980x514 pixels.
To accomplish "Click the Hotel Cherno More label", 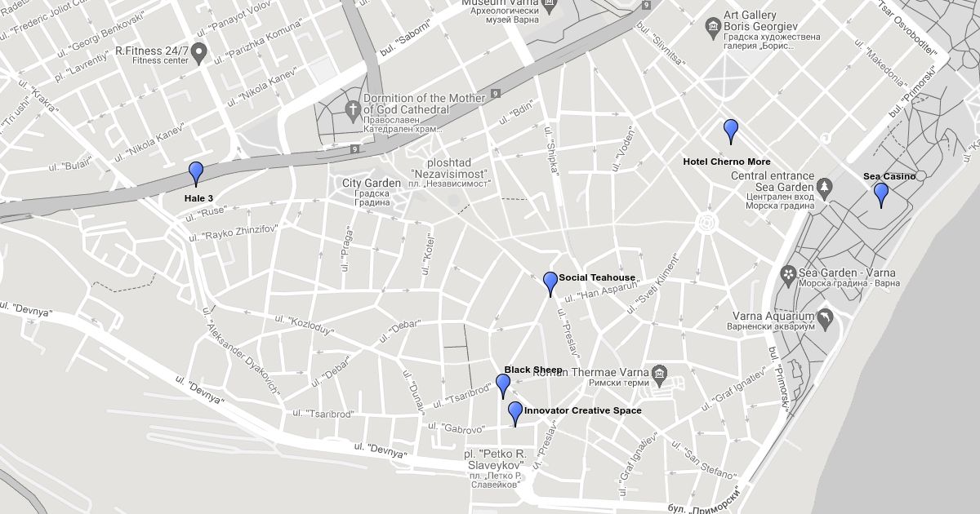I will pos(727,162).
